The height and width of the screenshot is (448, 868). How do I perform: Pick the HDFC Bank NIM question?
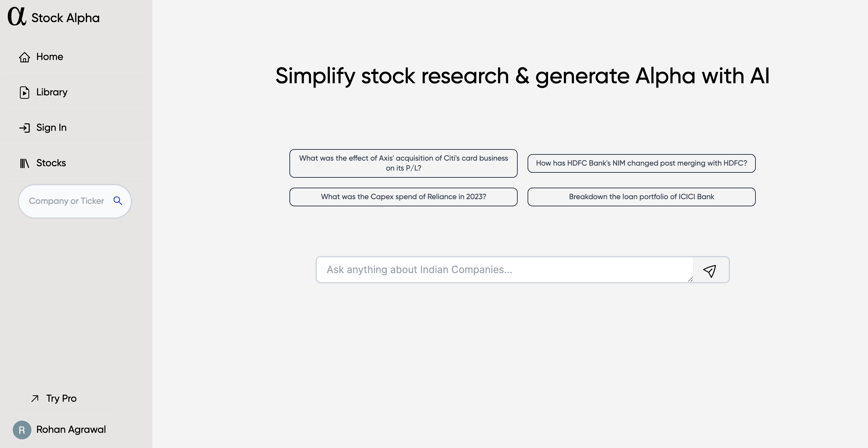641,163
